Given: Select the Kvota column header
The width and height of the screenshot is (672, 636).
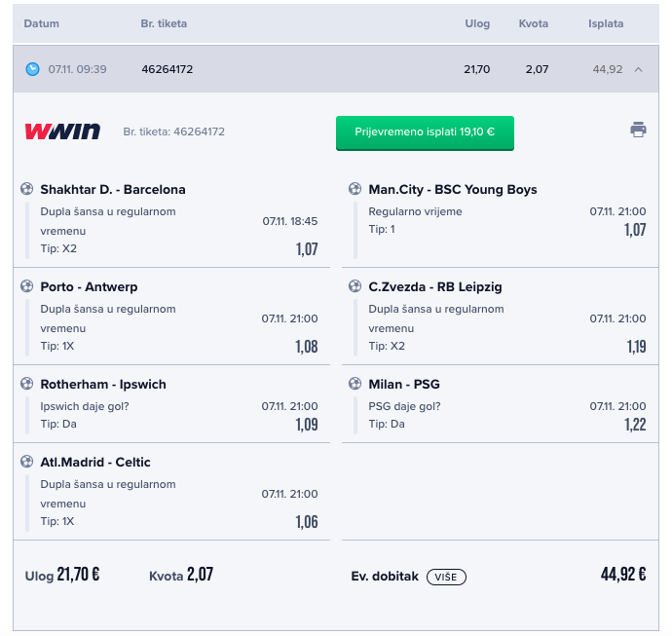Looking at the screenshot, I should tap(533, 23).
